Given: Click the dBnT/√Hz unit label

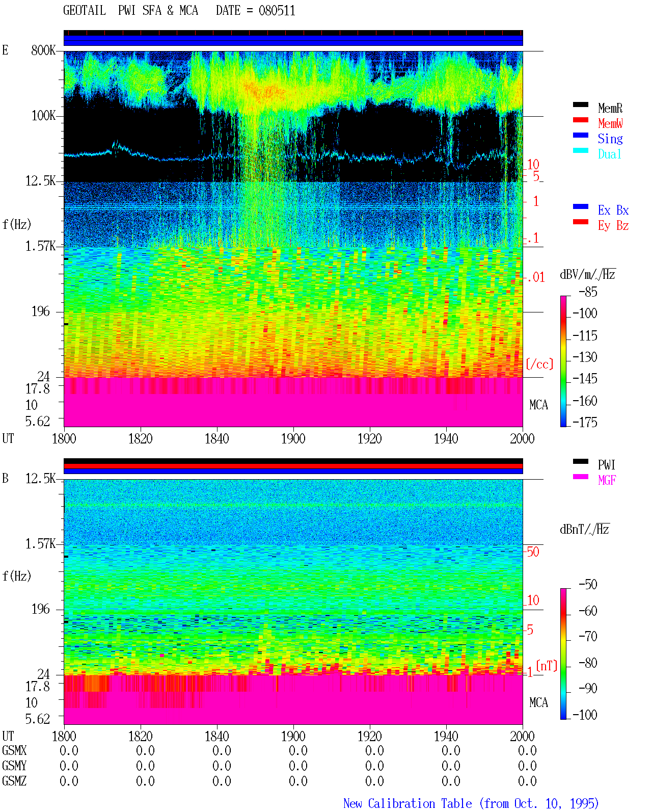Looking at the screenshot, I should pos(585,529).
